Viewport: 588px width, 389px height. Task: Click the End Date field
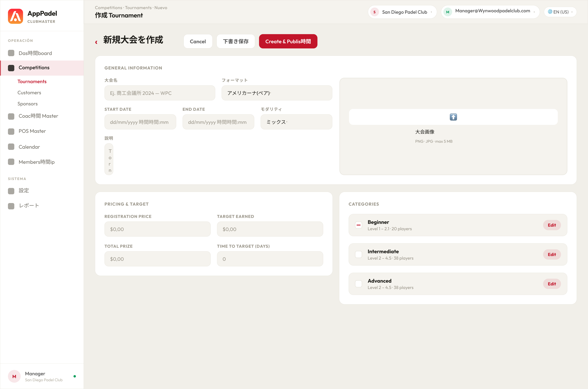tap(218, 122)
